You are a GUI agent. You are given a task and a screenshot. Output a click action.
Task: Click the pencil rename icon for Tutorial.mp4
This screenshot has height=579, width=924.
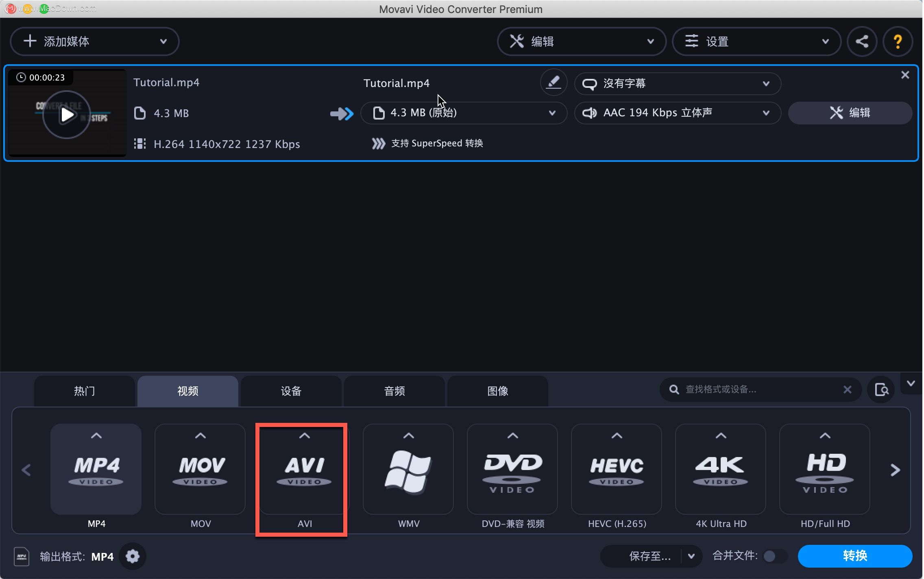554,83
